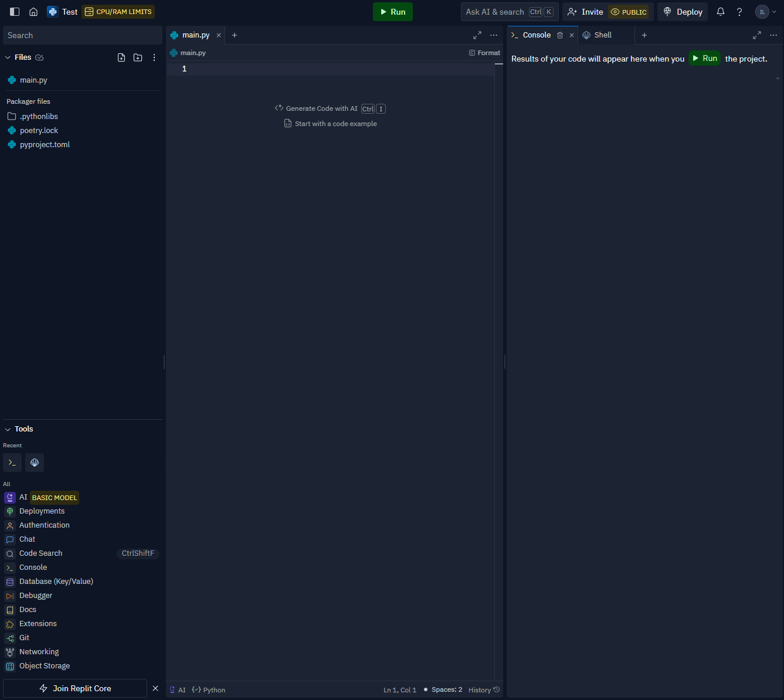Open the help question mark menu
Viewport: 784px width, 700px height.
(739, 12)
